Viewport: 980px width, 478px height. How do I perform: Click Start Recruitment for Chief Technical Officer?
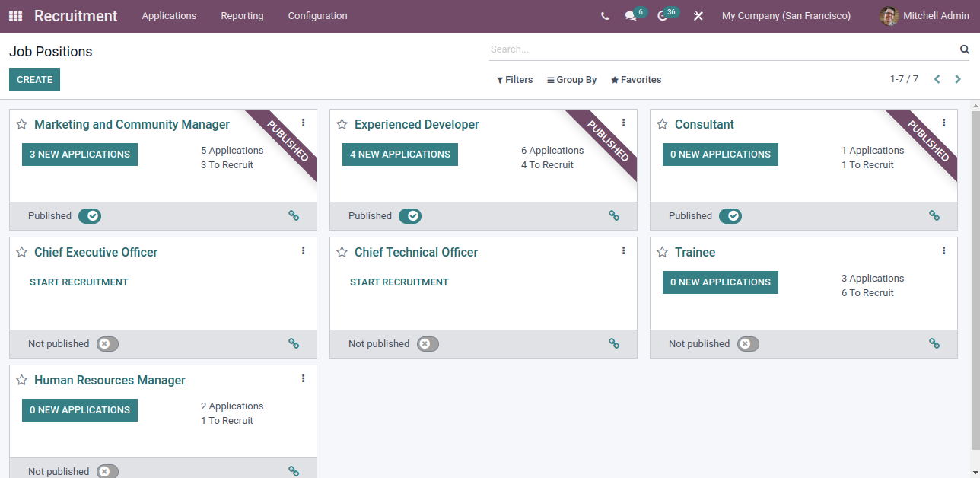coord(399,282)
